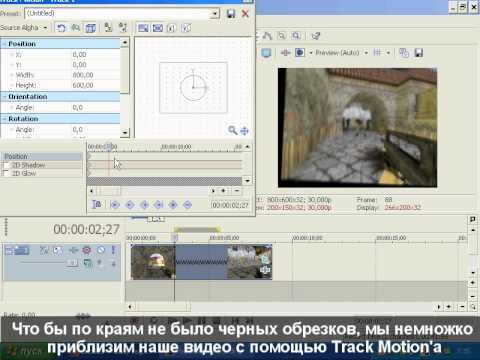
Task: Select the Position keyframe row
Action: 42,156
